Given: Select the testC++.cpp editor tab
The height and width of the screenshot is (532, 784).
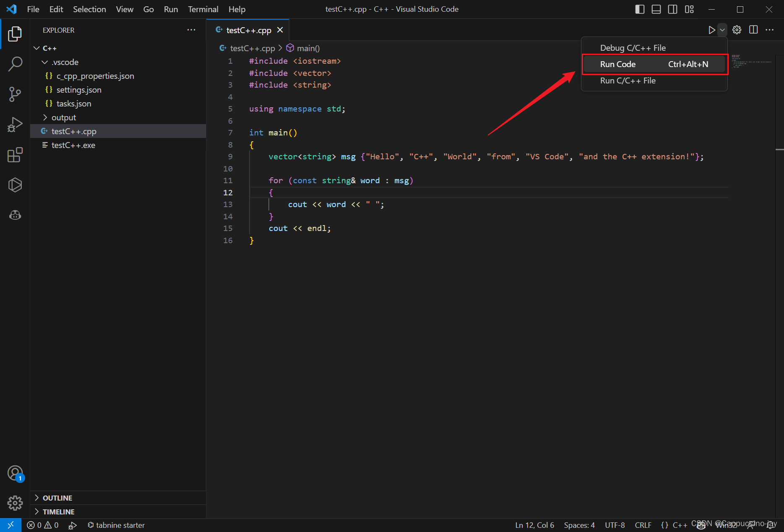Looking at the screenshot, I should tap(248, 30).
